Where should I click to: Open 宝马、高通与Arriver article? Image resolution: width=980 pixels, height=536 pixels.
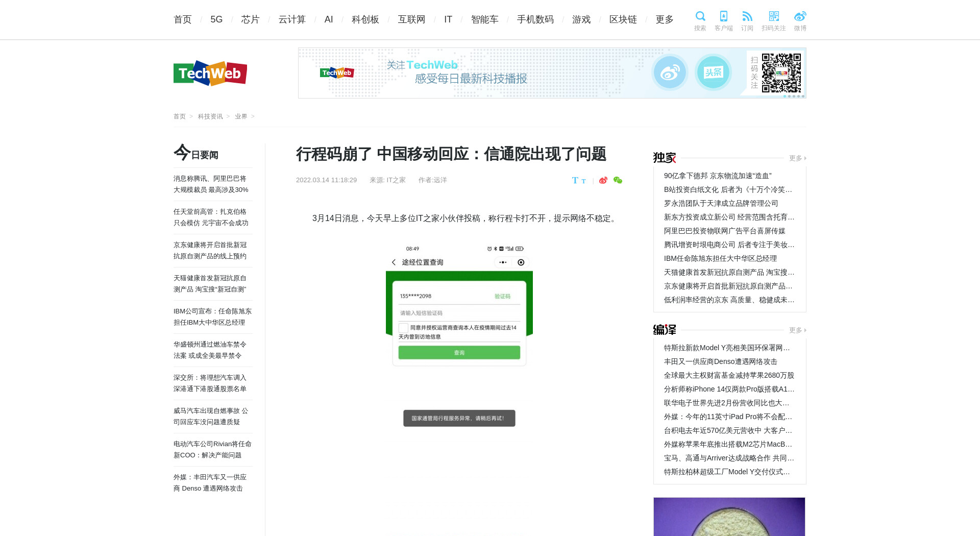729,458
